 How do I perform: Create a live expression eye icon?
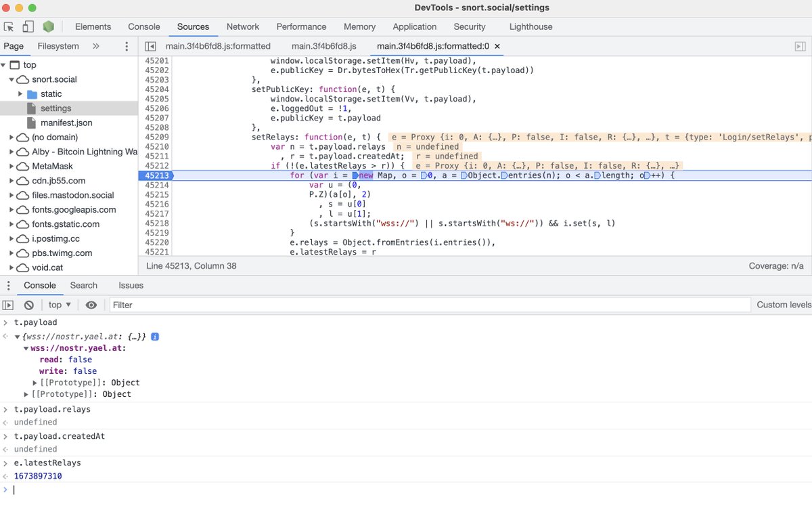tap(91, 305)
